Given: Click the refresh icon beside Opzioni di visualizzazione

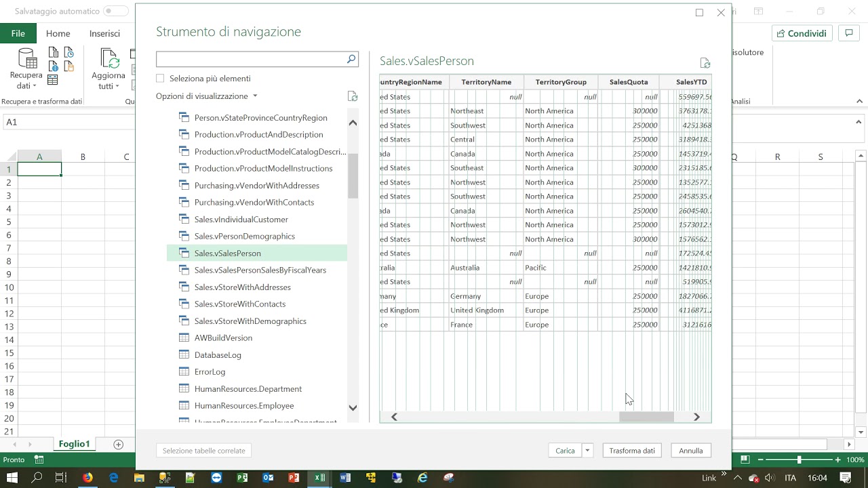Looking at the screenshot, I should (x=353, y=96).
